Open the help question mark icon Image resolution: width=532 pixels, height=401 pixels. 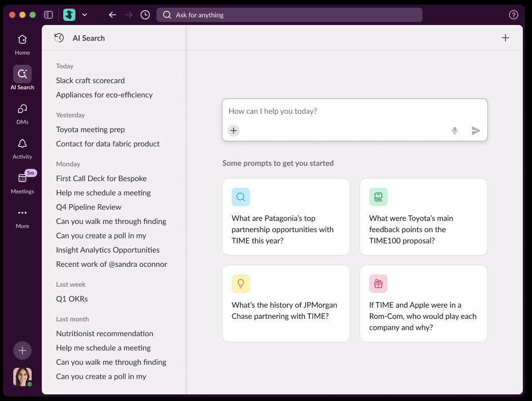click(513, 15)
